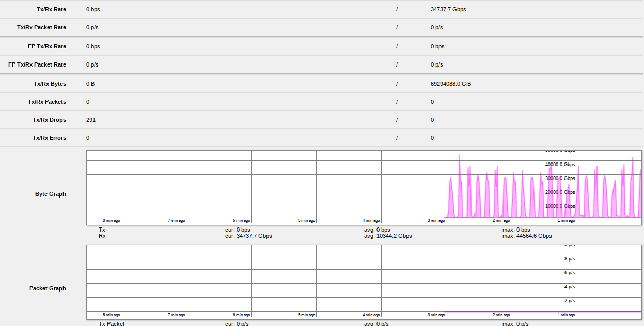Select the 34737.7 Gbps value in Tx/Rx Rate row

(x=448, y=9)
